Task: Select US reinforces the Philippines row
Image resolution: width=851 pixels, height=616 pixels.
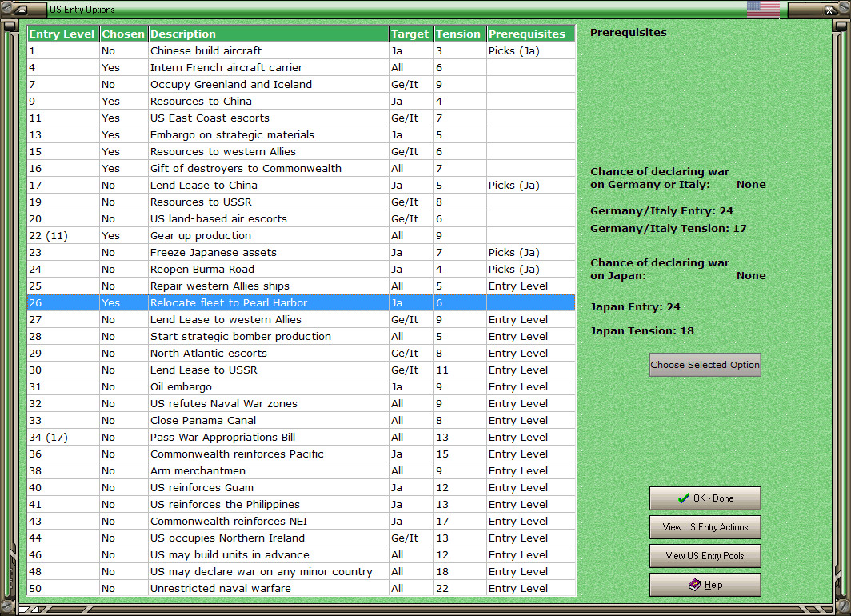Action: click(x=302, y=505)
